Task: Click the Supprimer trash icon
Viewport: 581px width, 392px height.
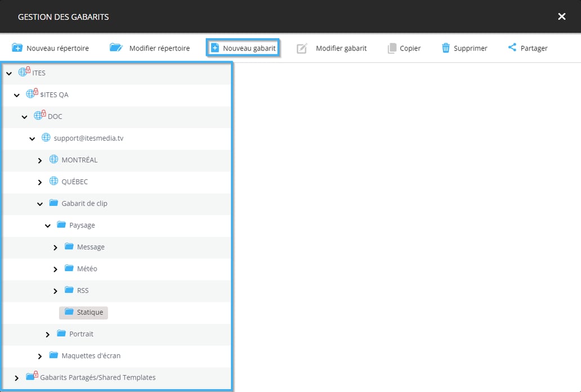Action: [x=445, y=48]
